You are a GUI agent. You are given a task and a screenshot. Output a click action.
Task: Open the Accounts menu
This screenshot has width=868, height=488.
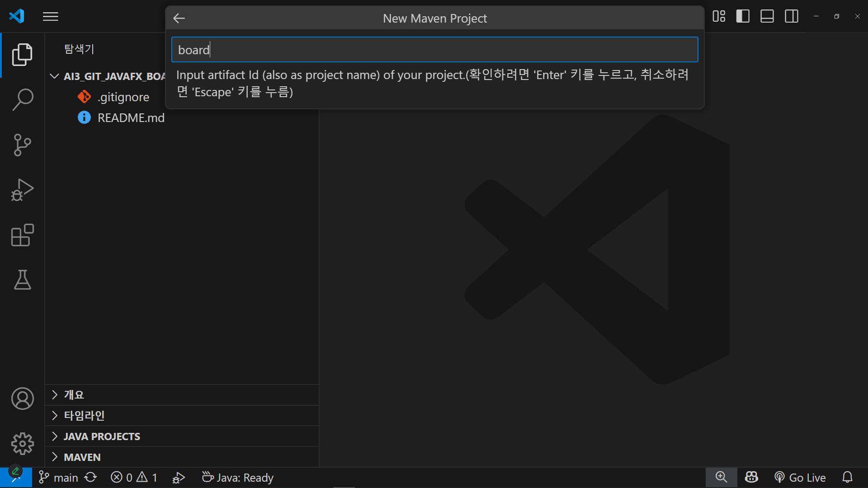click(x=22, y=399)
